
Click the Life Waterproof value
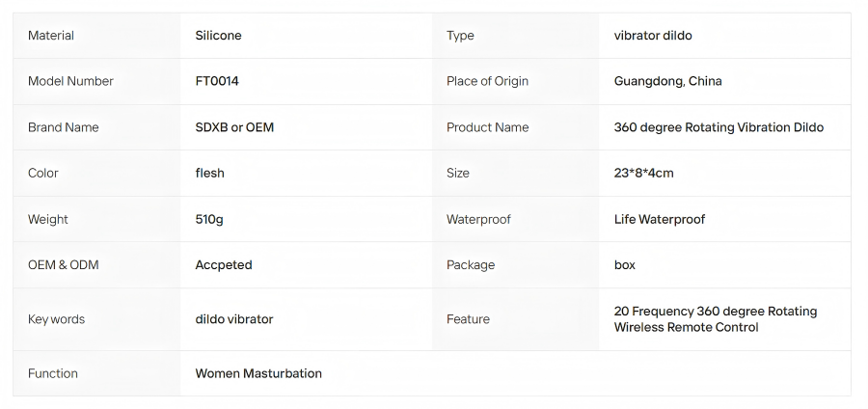tap(660, 219)
